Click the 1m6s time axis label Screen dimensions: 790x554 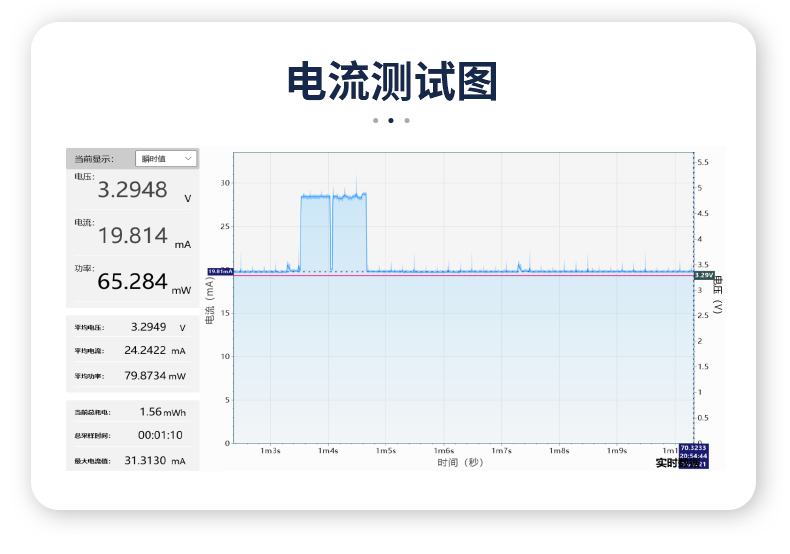[x=444, y=451]
